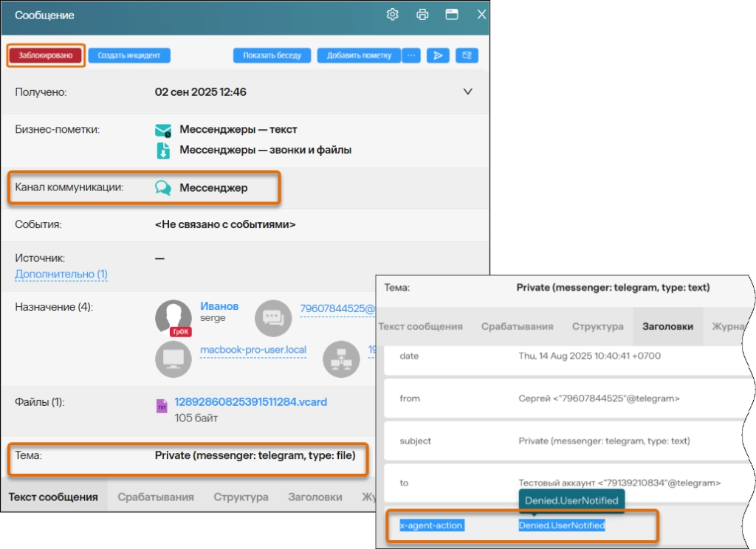Click the Создать инцидент button
The width and height of the screenshot is (756, 549).
click(129, 55)
